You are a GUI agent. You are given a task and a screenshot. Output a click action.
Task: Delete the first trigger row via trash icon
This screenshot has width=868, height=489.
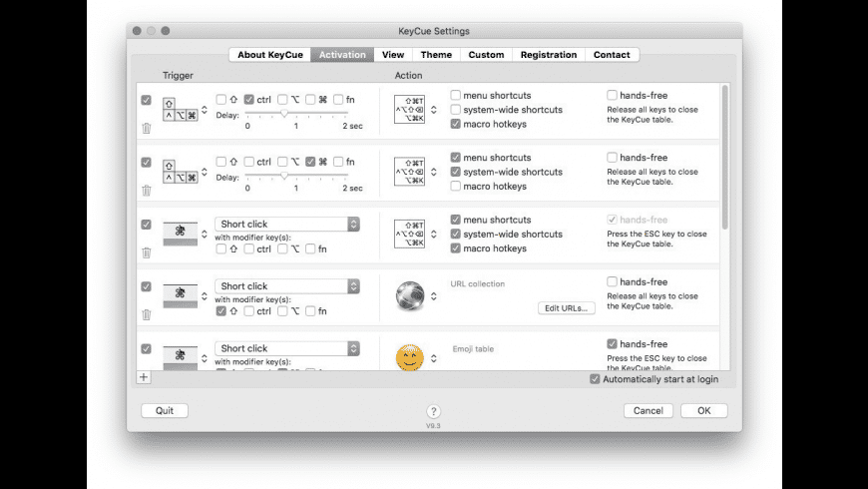146,128
